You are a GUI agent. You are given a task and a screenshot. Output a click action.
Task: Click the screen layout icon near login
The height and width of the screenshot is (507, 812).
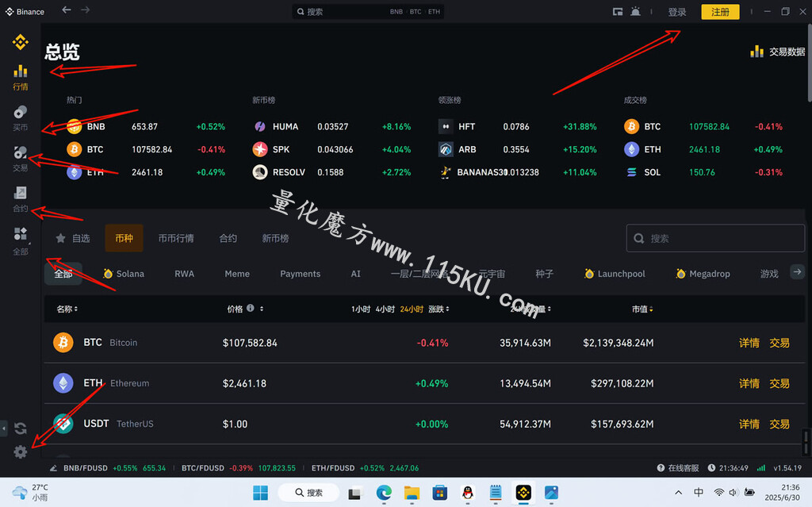617,11
